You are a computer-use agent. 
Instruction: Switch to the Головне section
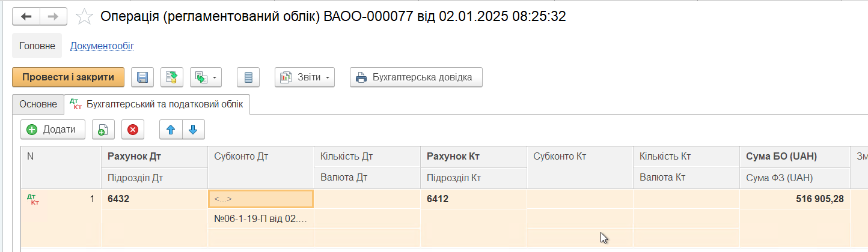point(37,46)
